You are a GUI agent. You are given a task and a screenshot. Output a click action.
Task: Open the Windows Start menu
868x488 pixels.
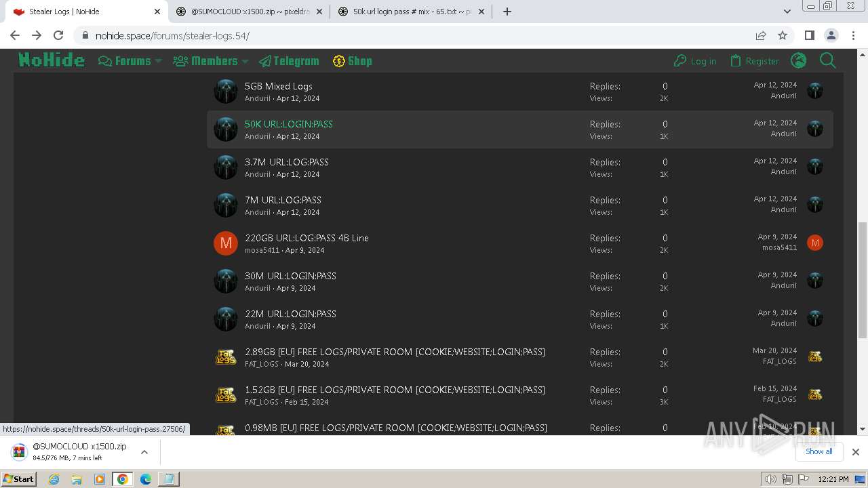[x=19, y=479]
